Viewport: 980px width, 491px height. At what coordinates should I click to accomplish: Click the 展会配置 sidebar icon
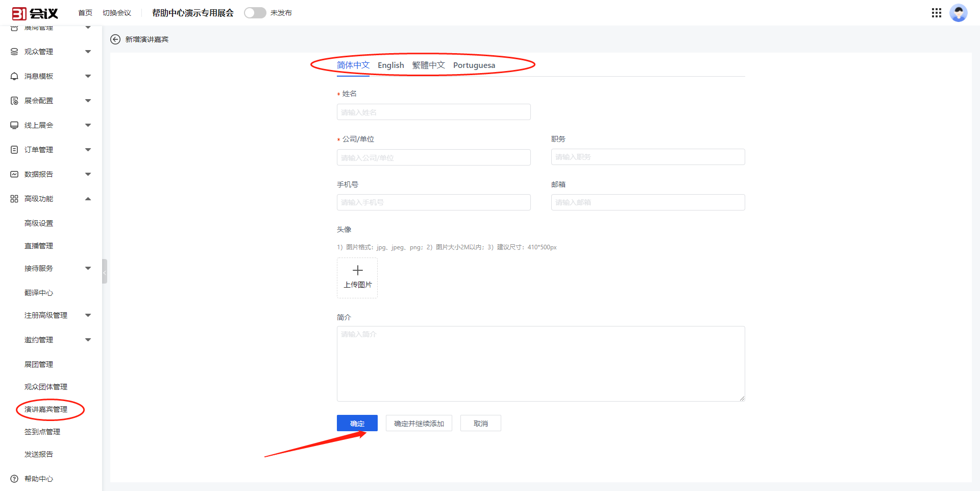[x=14, y=101]
